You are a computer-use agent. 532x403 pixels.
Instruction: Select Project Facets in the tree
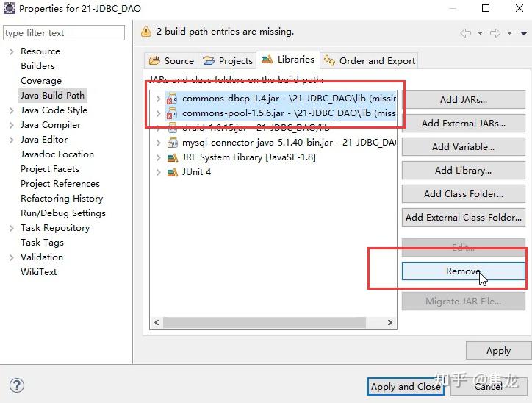coord(49,168)
